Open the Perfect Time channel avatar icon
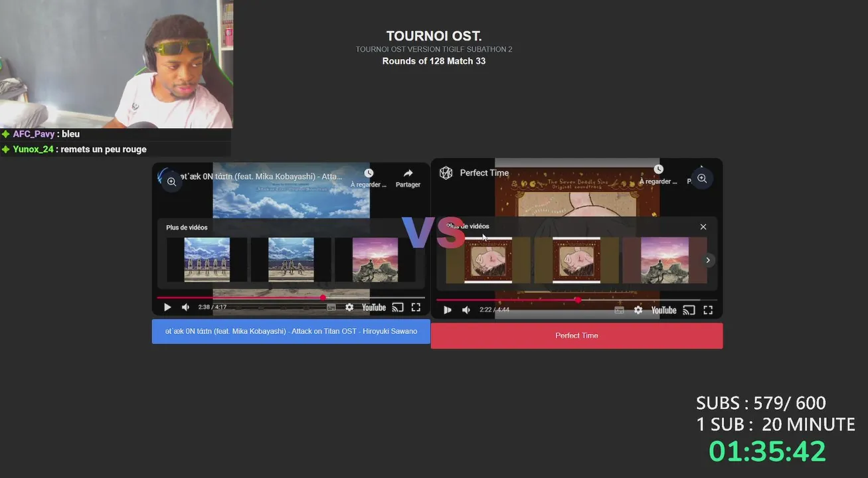Image resolution: width=868 pixels, height=478 pixels. [x=446, y=173]
